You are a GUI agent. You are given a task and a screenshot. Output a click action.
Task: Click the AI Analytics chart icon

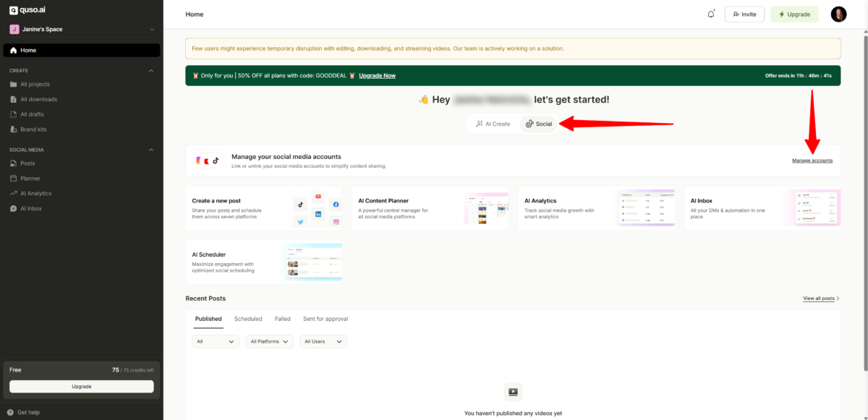(x=13, y=193)
